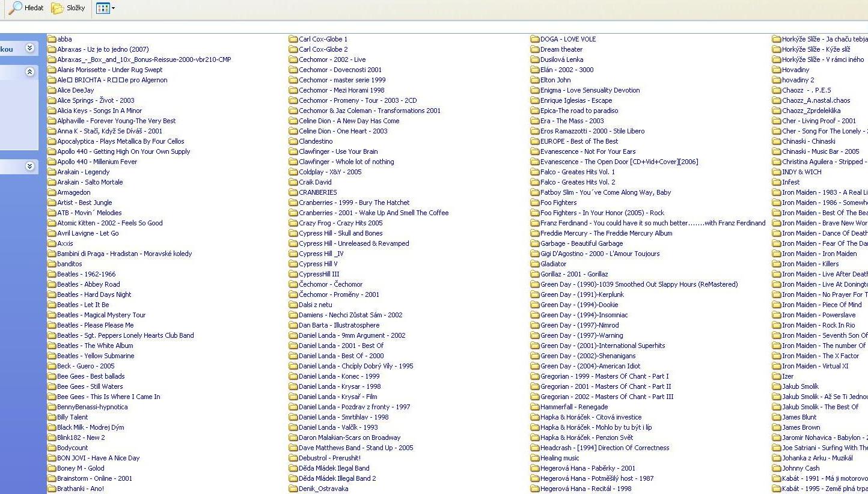Viewport: 868px width, 494px height.
Task: Select 'Freddie Mercury - The Freddie Mercury Album'
Action: (x=607, y=233)
